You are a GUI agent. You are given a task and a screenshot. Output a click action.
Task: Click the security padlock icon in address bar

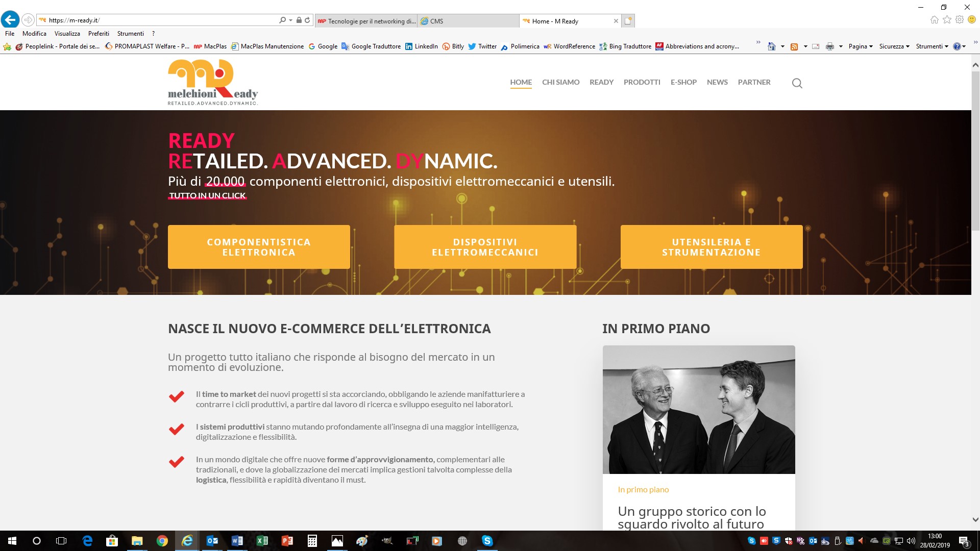pyautogui.click(x=299, y=20)
